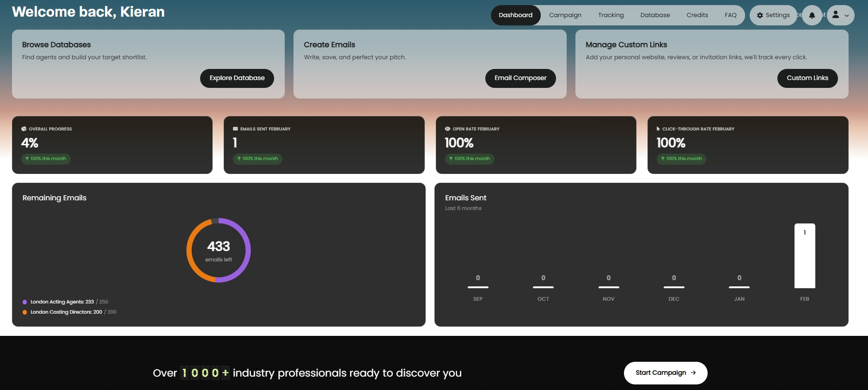Click the 'Manage Custom Links' card title
Viewport: 868px width, 390px height.
pos(626,45)
